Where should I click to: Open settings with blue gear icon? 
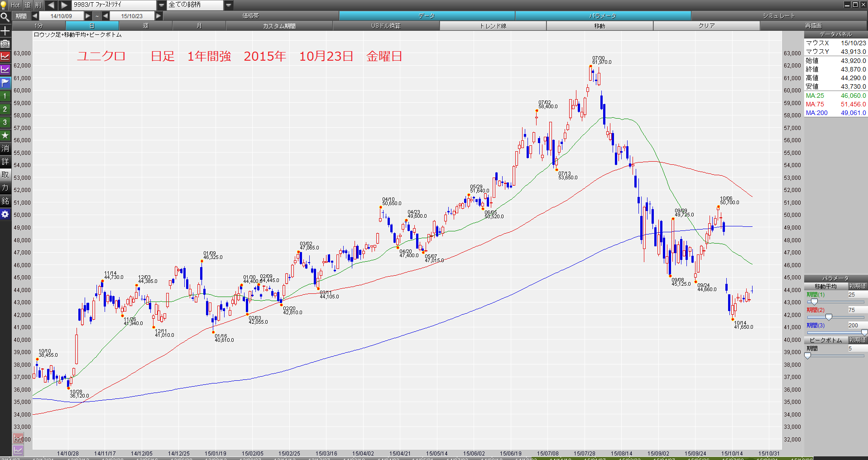point(5,214)
